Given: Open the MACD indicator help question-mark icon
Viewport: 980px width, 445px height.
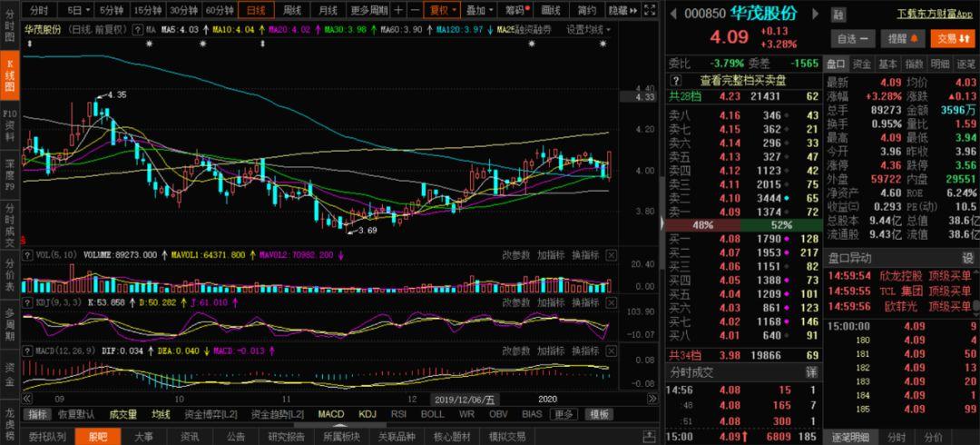Looking at the screenshot, I should click(27, 351).
